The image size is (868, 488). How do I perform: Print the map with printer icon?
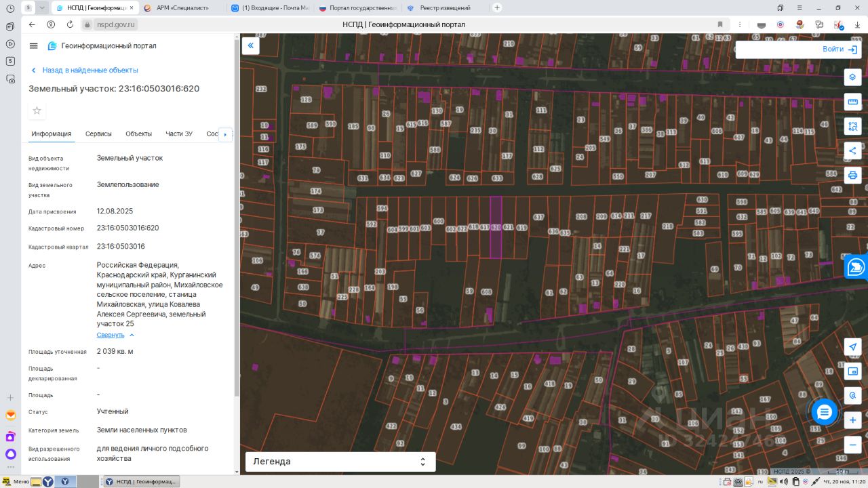coord(852,175)
